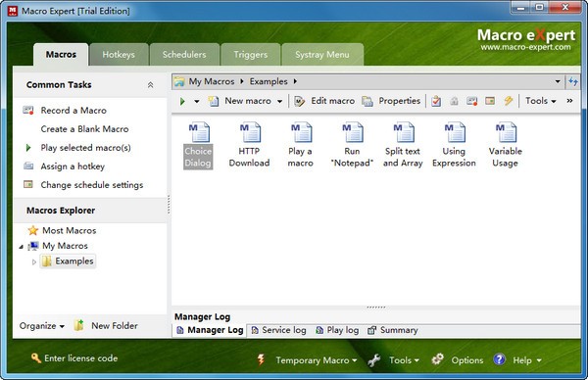Image resolution: width=588 pixels, height=380 pixels.
Task: Show more toolbar items via overflow chevron
Action: point(569,101)
